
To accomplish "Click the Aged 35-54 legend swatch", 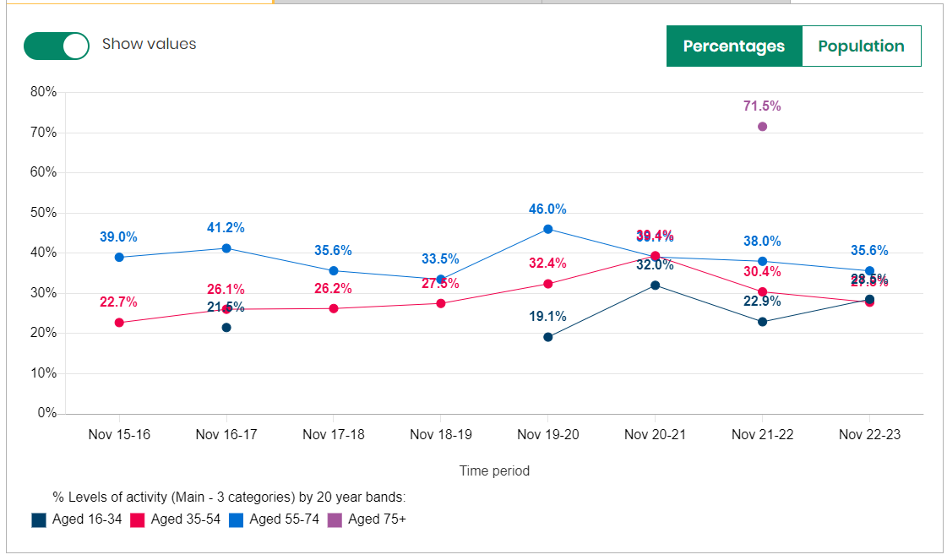I will click(138, 520).
